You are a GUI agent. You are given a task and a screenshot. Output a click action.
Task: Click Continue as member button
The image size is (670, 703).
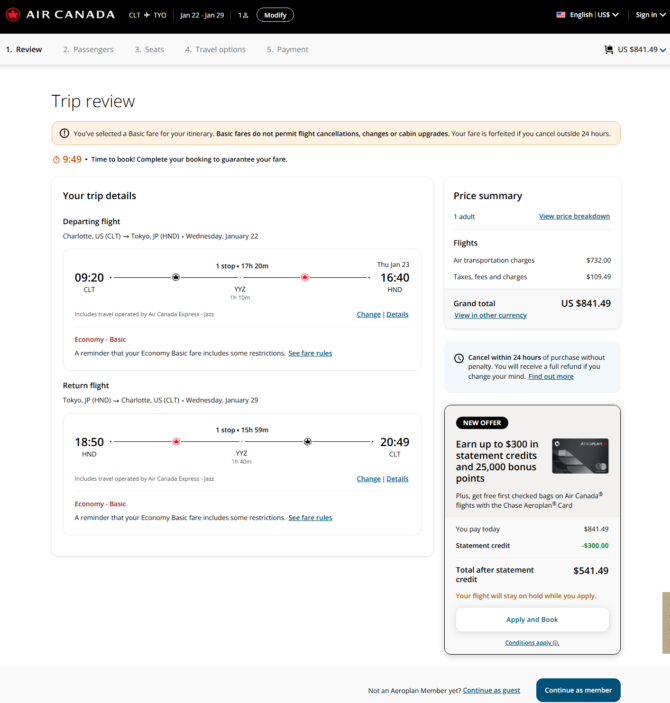(578, 690)
